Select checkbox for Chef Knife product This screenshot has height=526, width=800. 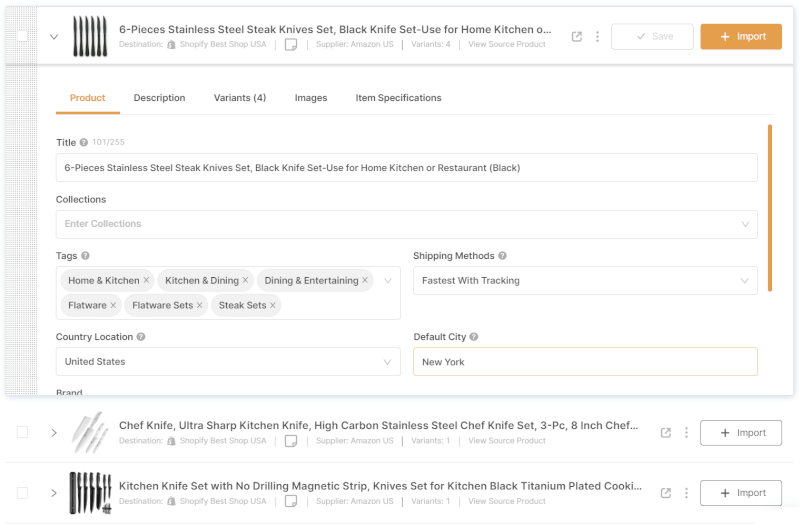[22, 432]
